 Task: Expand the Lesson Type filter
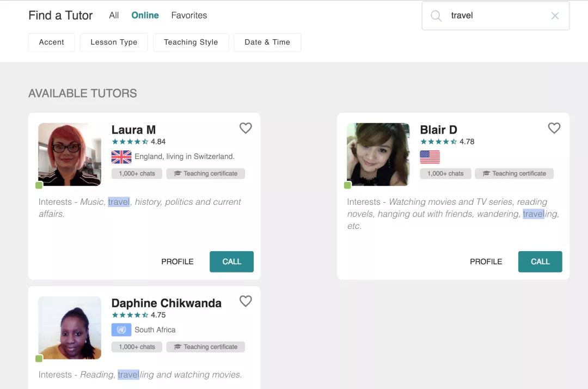point(114,42)
